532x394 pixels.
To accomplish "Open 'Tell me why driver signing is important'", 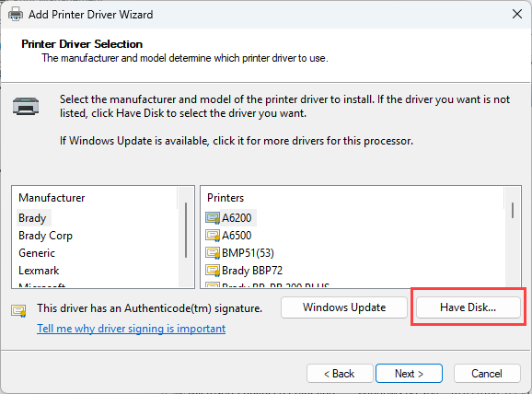I will (132, 329).
